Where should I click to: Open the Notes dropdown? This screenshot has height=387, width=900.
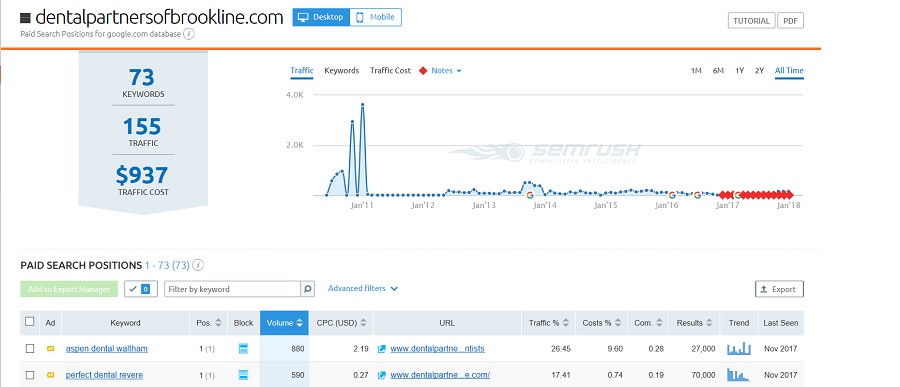(447, 71)
